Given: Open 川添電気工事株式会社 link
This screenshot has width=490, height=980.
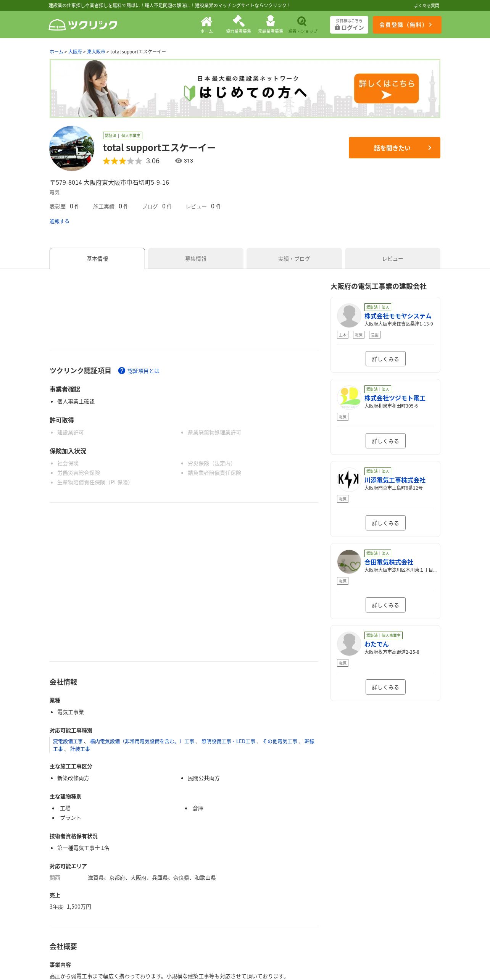Looking at the screenshot, I should point(395,480).
